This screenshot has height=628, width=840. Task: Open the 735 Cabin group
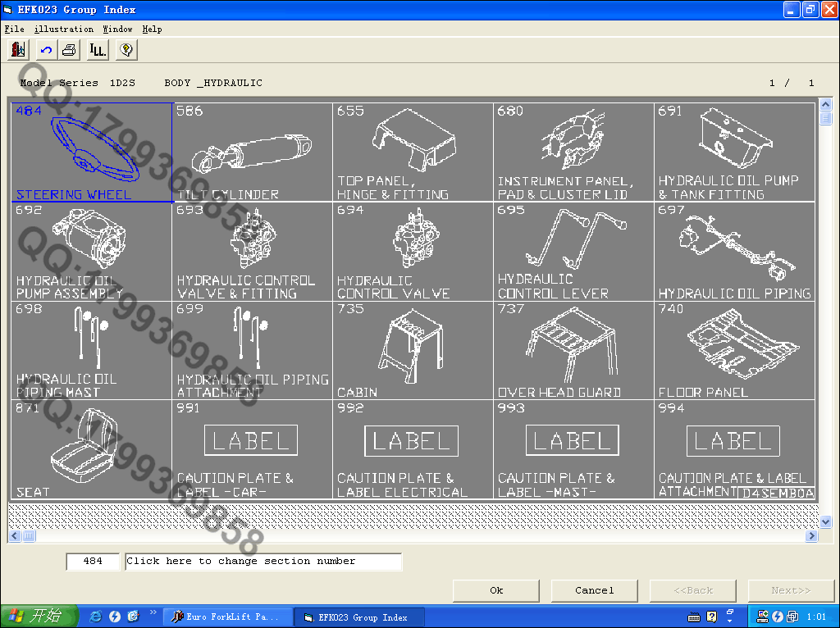coord(413,350)
